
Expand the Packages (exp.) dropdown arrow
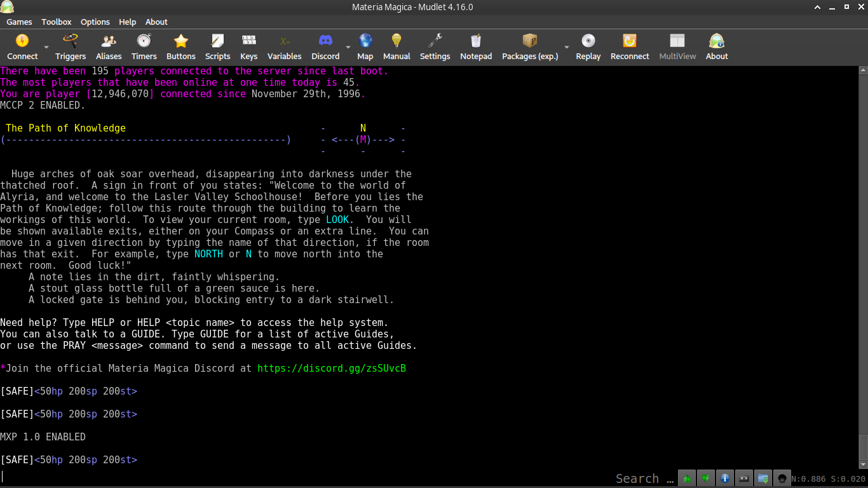pyautogui.click(x=567, y=46)
